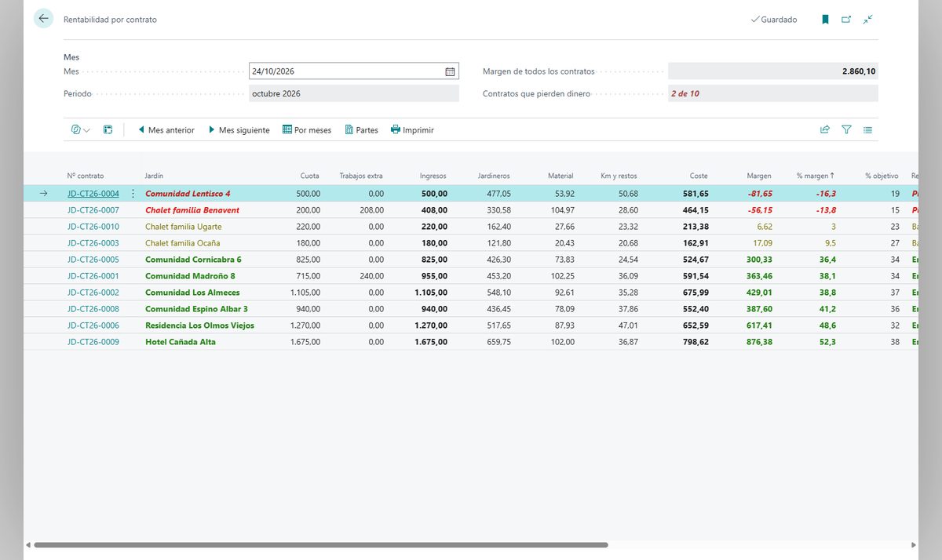This screenshot has width=942, height=560.
Task: Click the grid edit icon left of Mes anterior
Action: (x=108, y=130)
